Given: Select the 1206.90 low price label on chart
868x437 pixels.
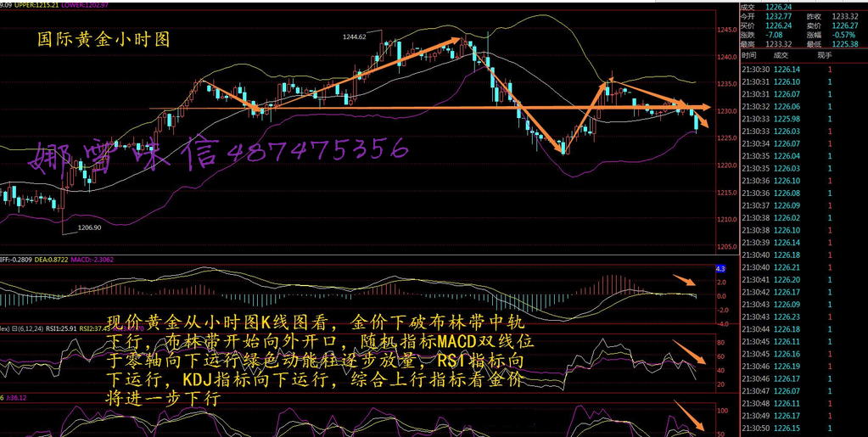Looking at the screenshot, I should 89,227.
